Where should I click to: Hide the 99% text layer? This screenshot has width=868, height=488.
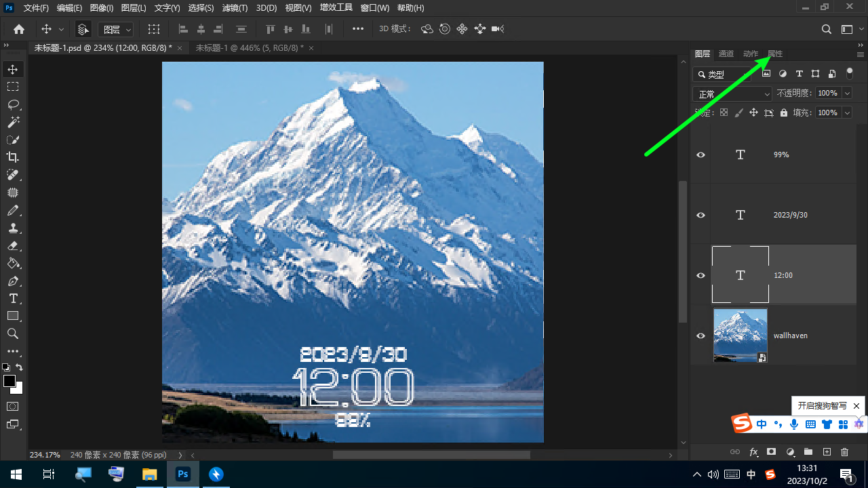tap(701, 155)
